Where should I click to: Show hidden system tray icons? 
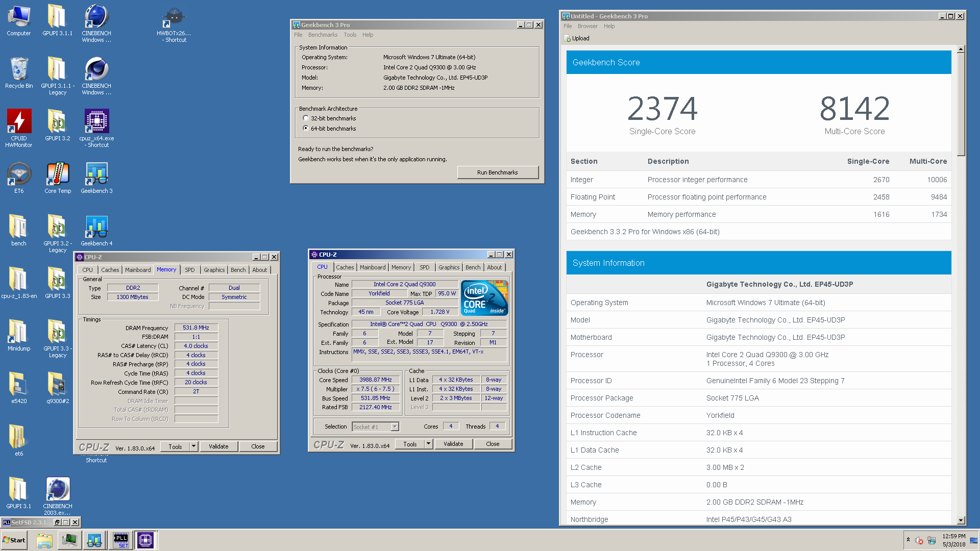click(x=908, y=540)
